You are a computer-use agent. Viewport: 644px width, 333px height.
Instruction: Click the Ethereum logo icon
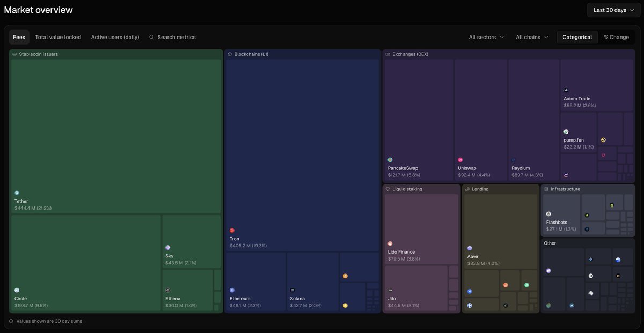point(232,290)
